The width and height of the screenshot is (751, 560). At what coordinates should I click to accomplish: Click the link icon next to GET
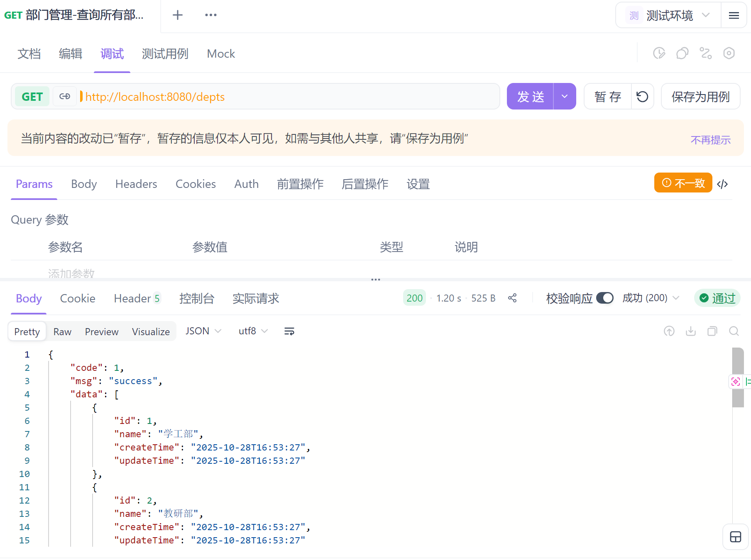click(x=65, y=96)
